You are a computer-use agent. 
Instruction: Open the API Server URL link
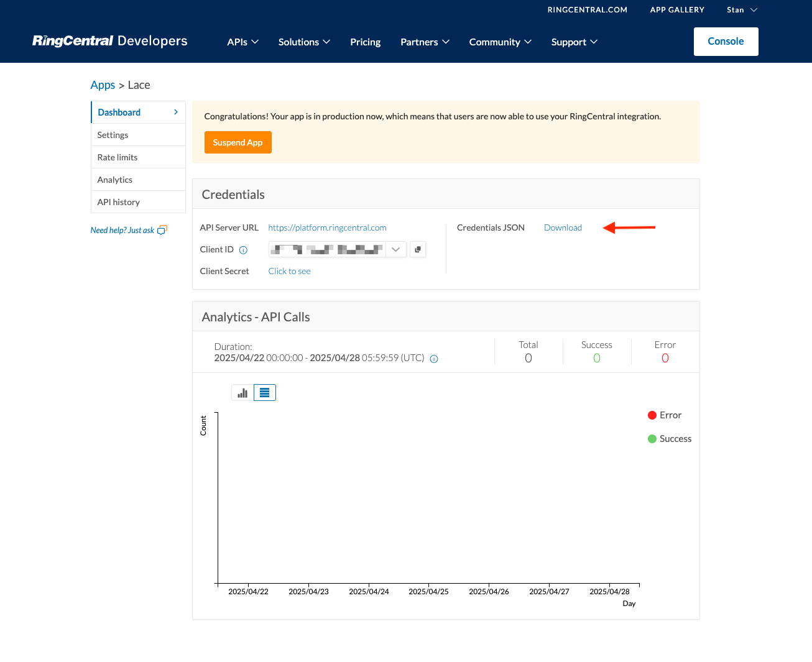tap(328, 228)
